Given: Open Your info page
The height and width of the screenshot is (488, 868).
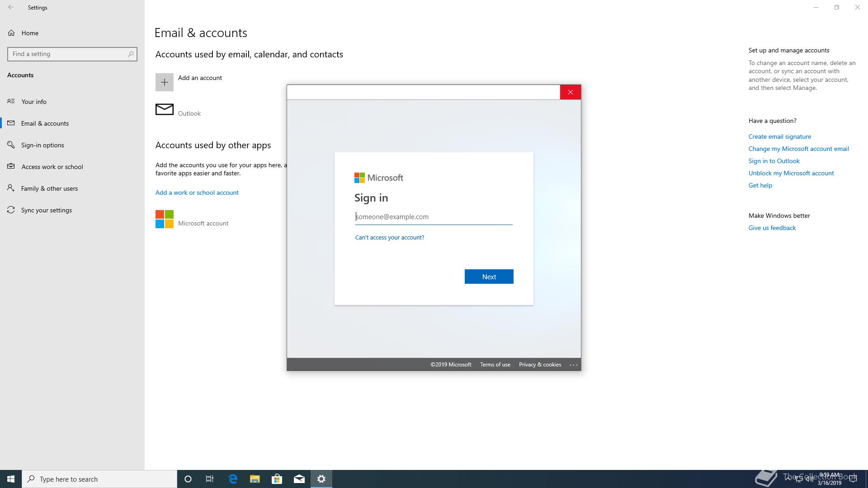Looking at the screenshot, I should [72, 102].
